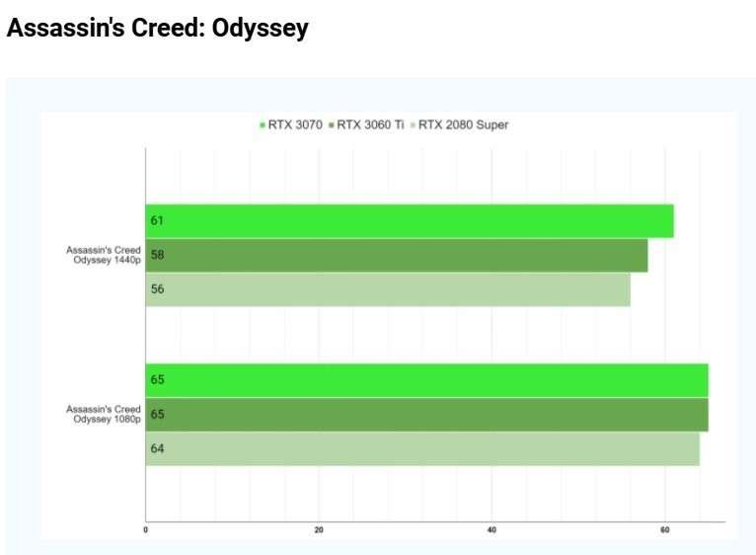Click the empty plot area below the 1080p bars
Screen dimensions: 756x555
(424, 494)
